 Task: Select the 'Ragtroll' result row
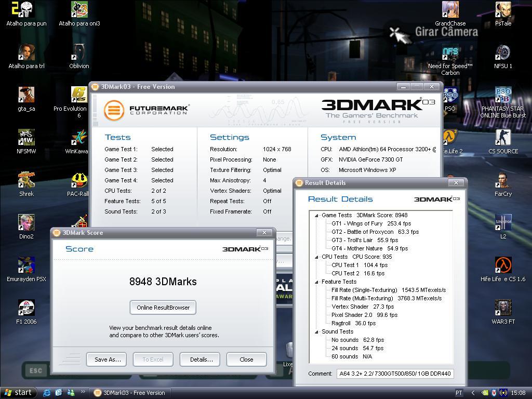coord(353,323)
